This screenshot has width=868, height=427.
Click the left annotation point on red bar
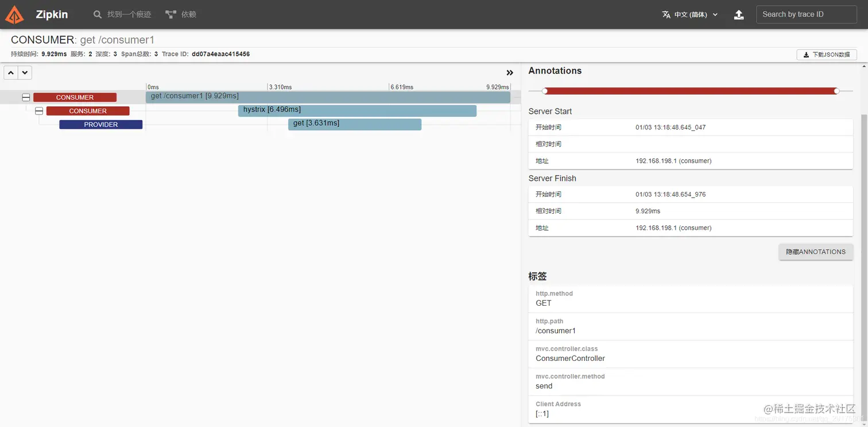point(545,91)
